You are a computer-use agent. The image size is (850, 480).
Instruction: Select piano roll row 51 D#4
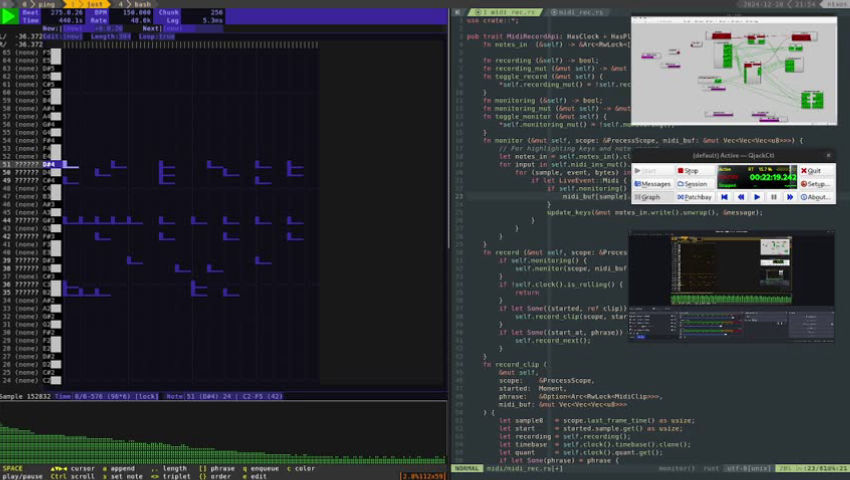click(x=31, y=164)
